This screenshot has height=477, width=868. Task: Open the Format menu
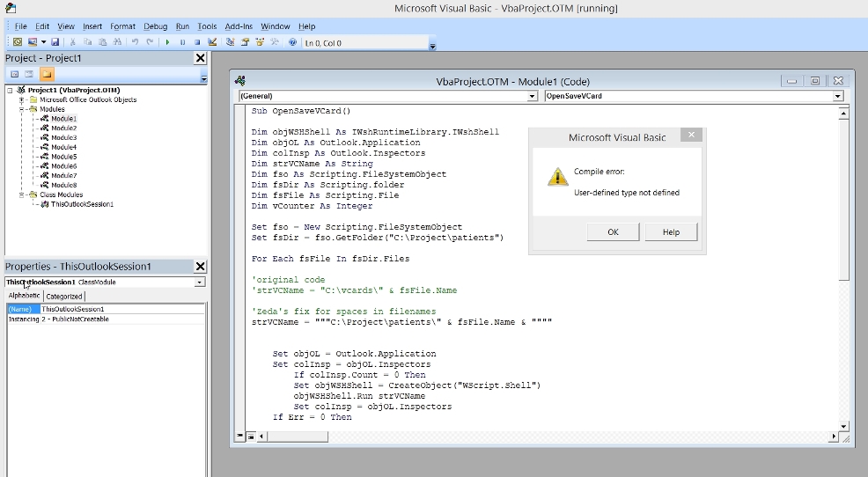(x=123, y=26)
